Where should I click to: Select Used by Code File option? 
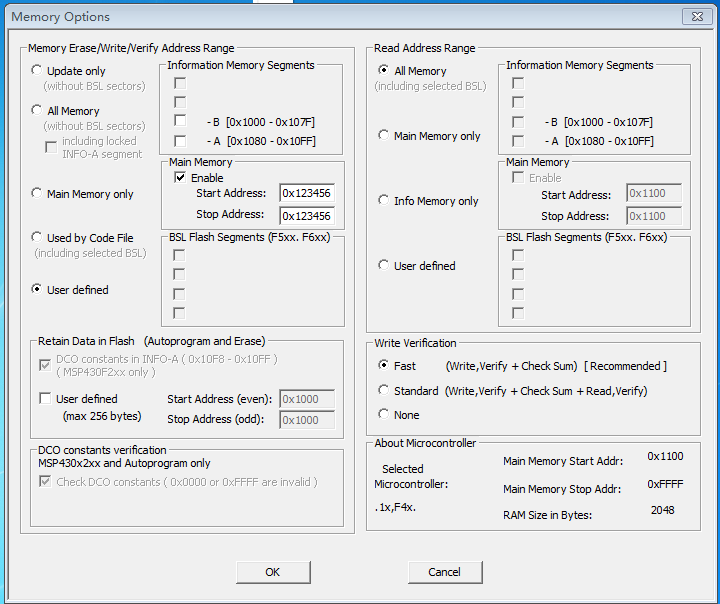(36, 237)
